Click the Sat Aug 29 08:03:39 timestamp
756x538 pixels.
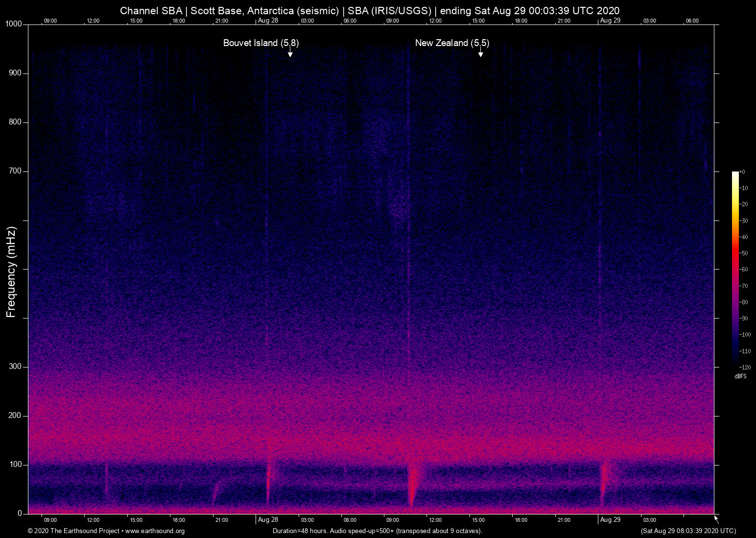688,531
